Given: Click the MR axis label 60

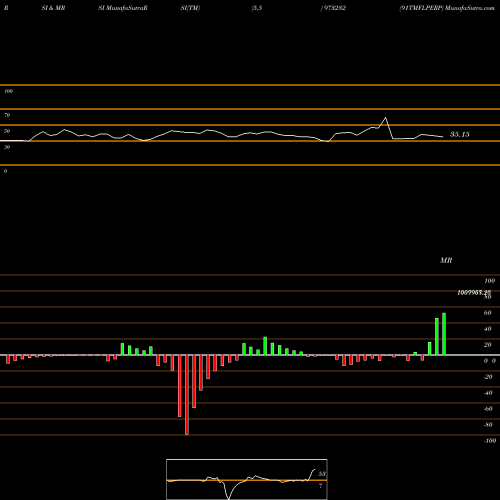Looking at the screenshot, I should (x=487, y=313).
